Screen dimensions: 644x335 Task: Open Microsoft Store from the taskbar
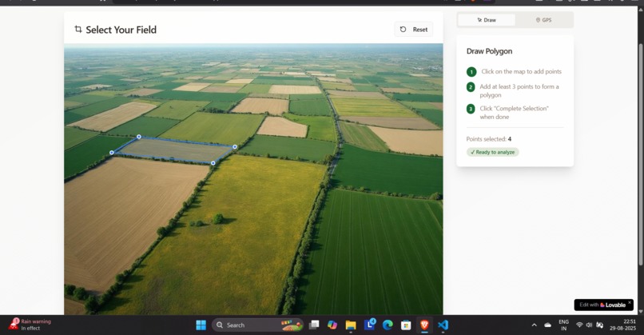click(406, 325)
